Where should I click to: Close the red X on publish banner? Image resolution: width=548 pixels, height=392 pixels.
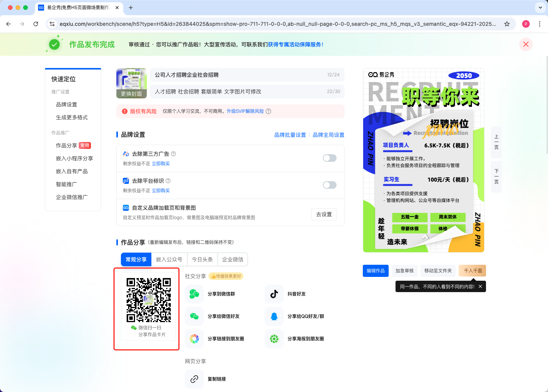526,44
